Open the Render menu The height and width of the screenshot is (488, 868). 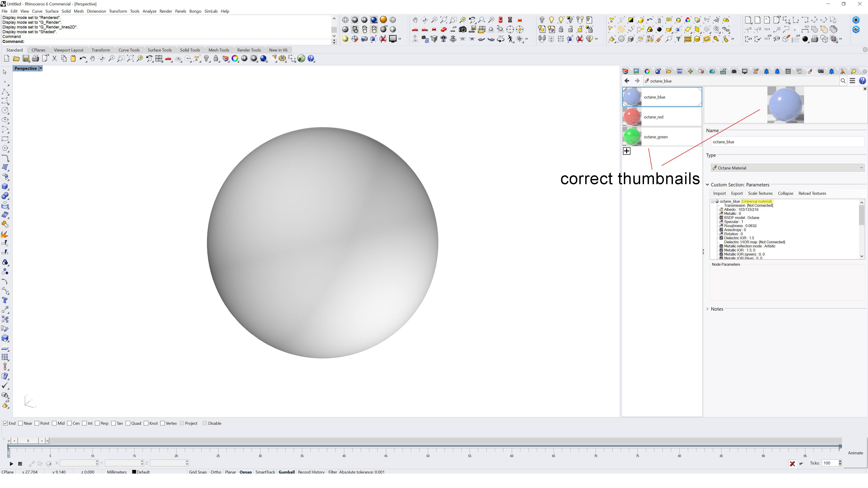165,11
